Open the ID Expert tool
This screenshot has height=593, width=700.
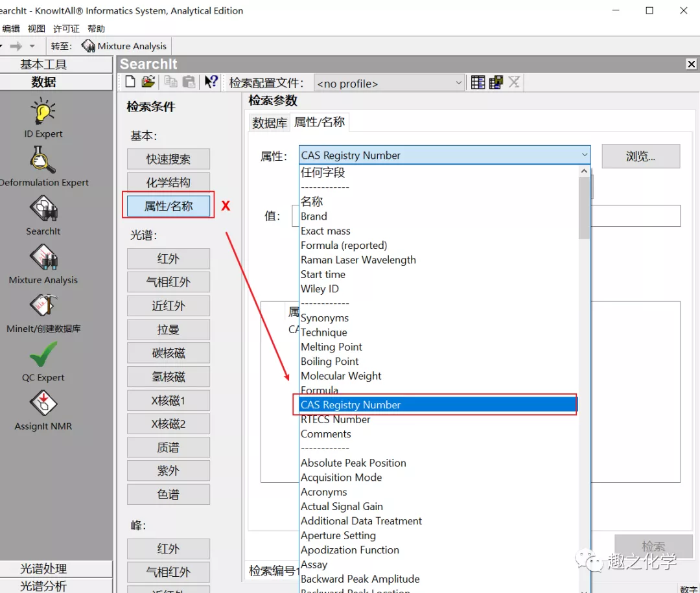click(43, 119)
